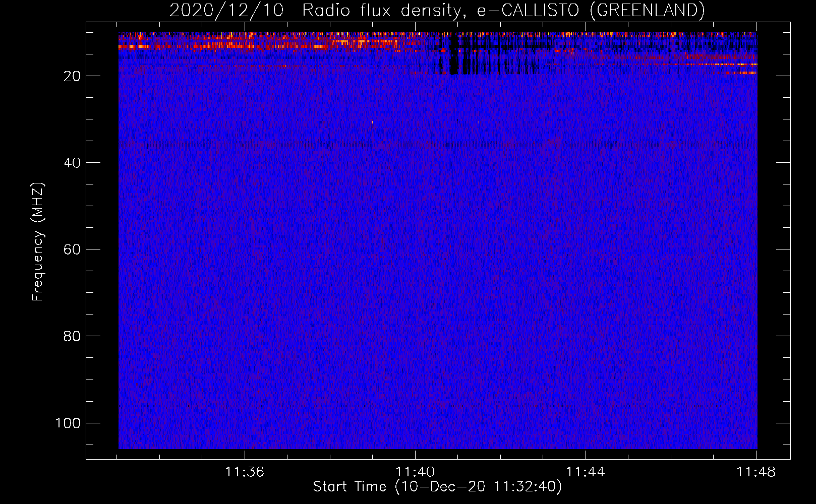The image size is (816, 504).
Task: Select the 11:40 time tick label
Action: [415, 472]
